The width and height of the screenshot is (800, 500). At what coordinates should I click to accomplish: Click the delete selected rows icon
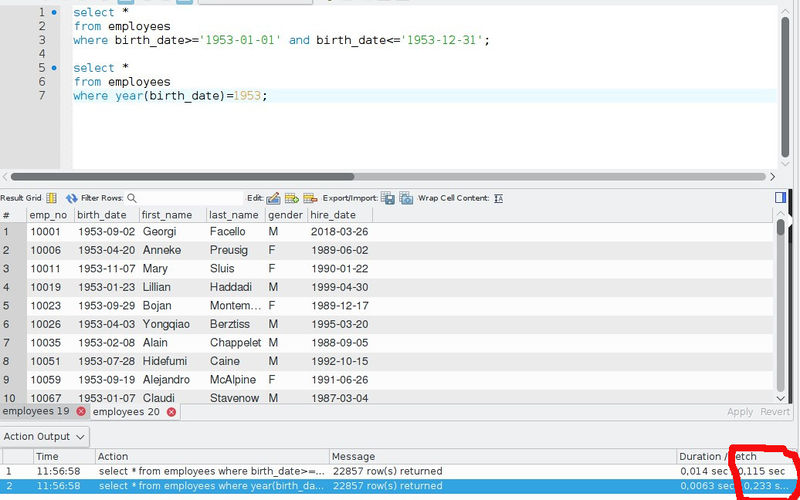tap(310, 198)
